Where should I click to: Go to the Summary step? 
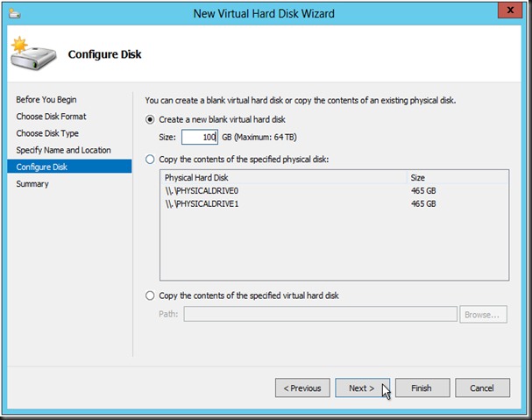pyautogui.click(x=32, y=184)
